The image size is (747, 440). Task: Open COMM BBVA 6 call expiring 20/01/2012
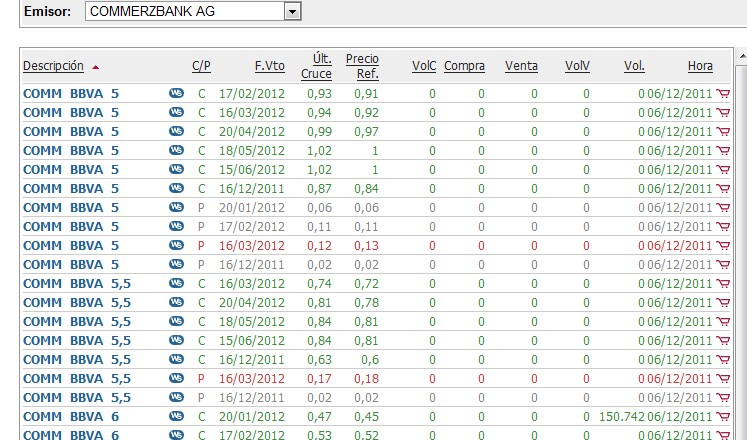[x=71, y=417]
